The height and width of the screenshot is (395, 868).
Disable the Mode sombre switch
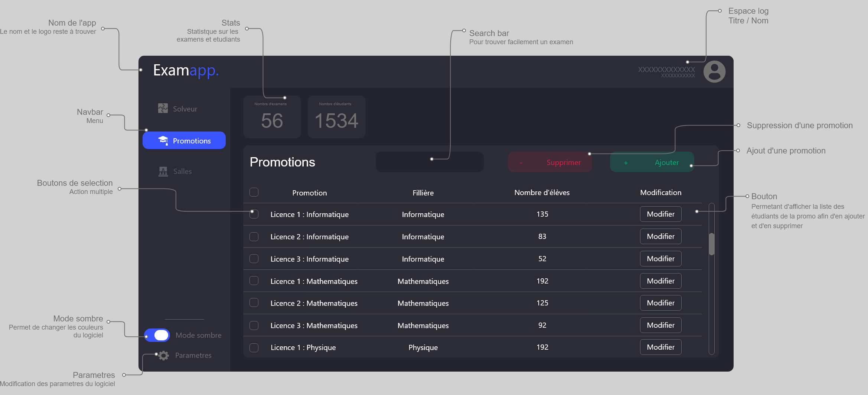click(157, 335)
